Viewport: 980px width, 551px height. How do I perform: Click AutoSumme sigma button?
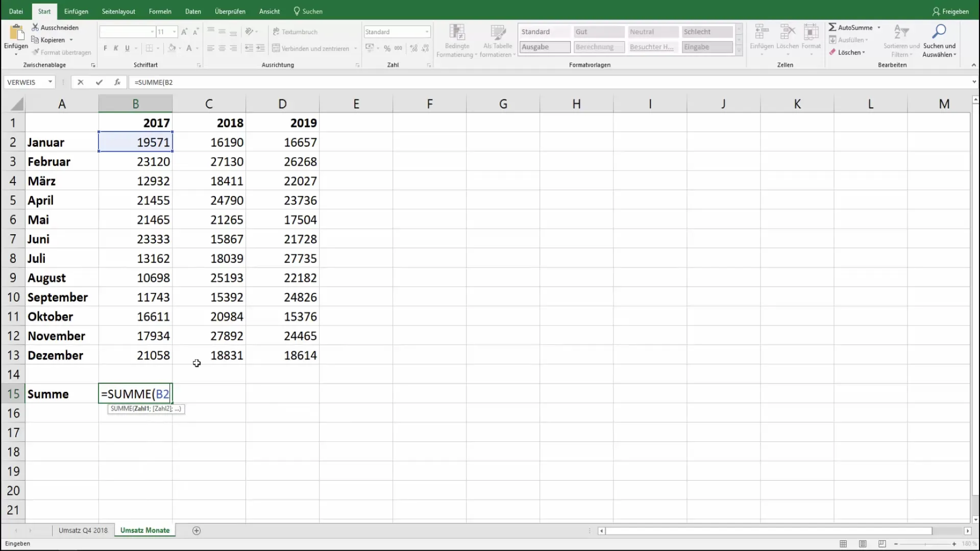850,28
